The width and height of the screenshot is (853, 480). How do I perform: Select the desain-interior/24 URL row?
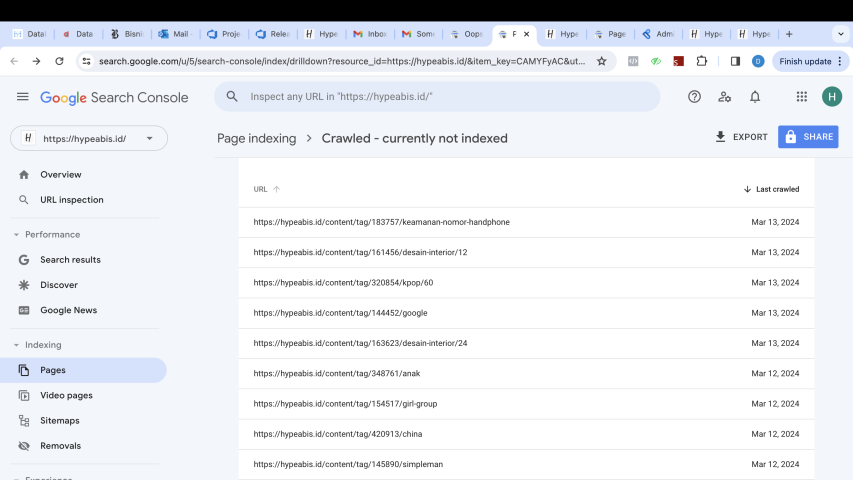click(526, 343)
